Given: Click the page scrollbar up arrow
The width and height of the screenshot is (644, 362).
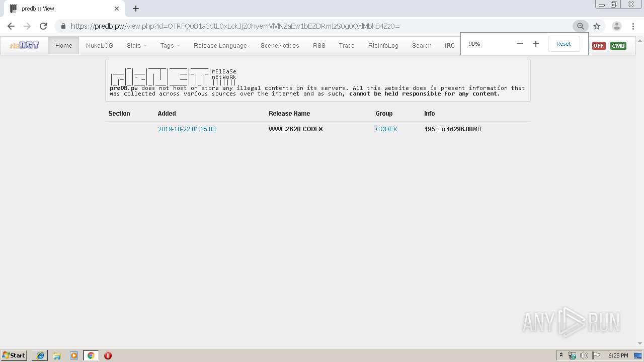Looking at the screenshot, I should click(x=640, y=40).
